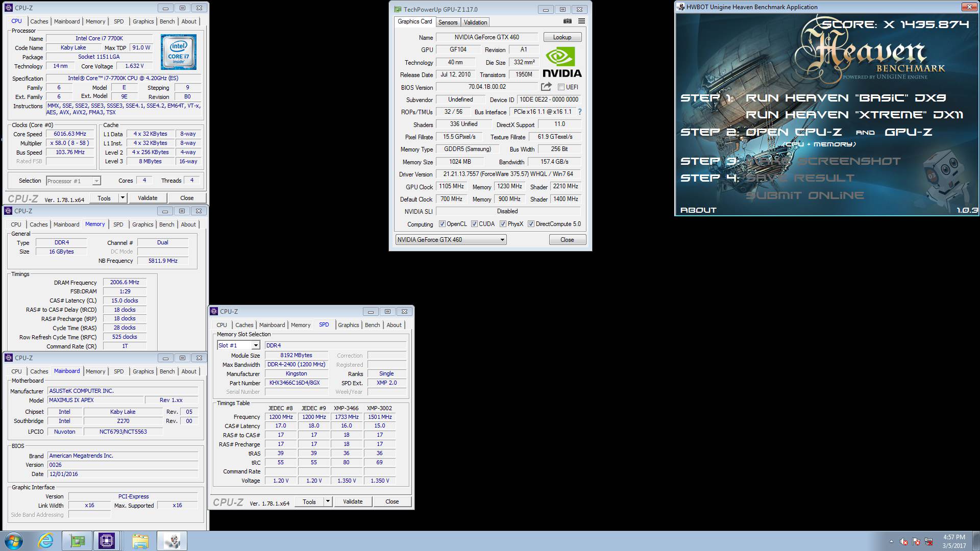Open the GPU selection dropdown in GPU-Z
The width and height of the screenshot is (980, 551).
click(x=451, y=240)
